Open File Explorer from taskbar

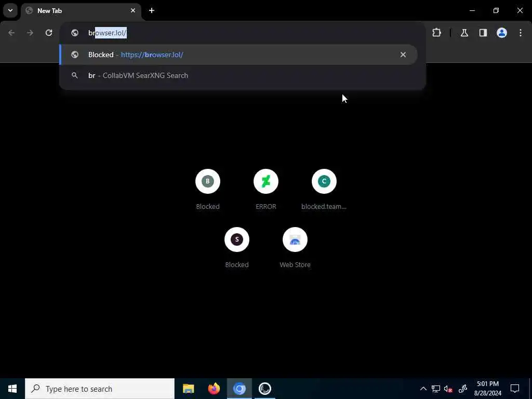click(x=188, y=389)
